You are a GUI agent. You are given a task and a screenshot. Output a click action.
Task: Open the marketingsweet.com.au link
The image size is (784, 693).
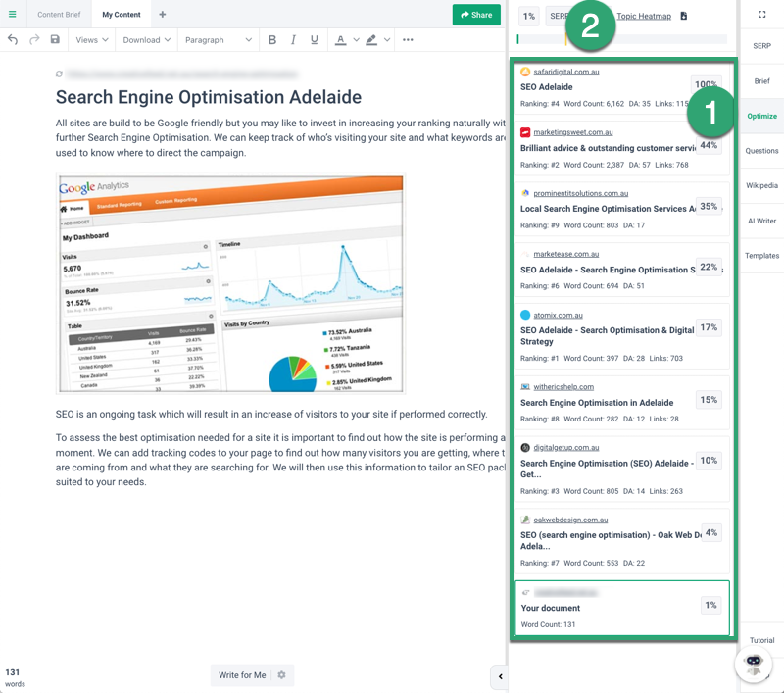pyautogui.click(x=573, y=132)
